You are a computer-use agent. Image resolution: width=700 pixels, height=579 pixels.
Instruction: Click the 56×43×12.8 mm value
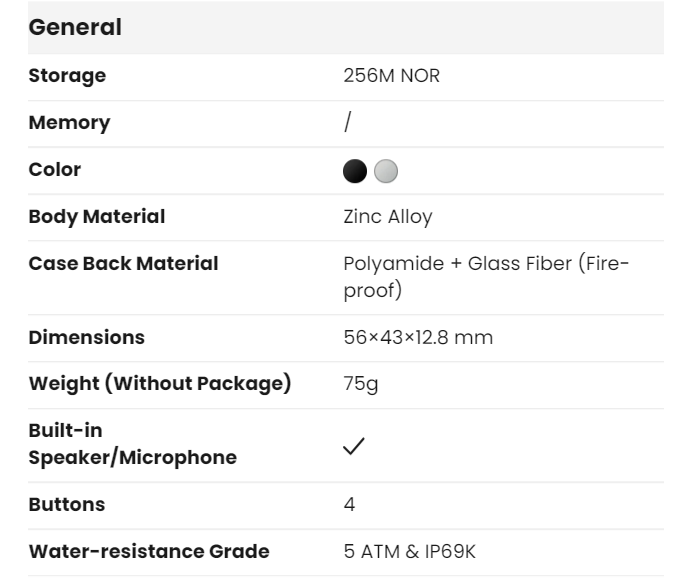[x=418, y=337]
